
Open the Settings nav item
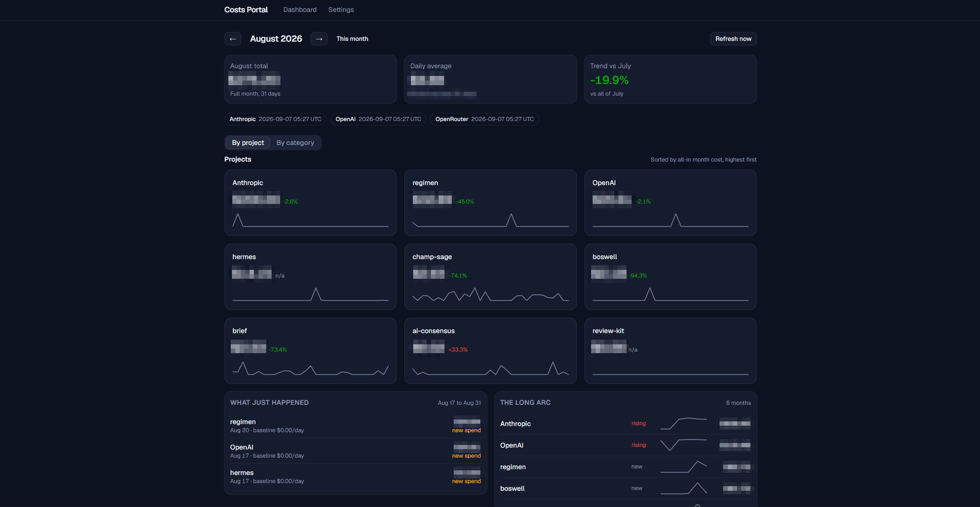coord(341,10)
